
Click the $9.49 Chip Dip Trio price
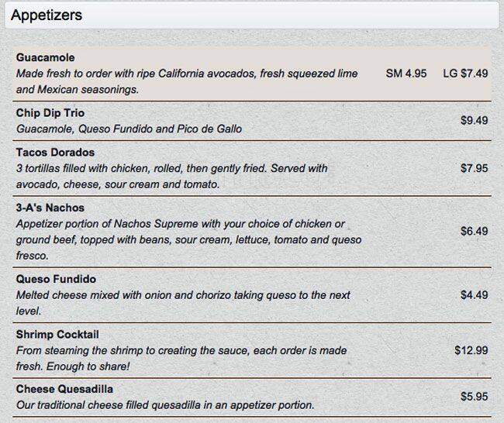[474, 120]
